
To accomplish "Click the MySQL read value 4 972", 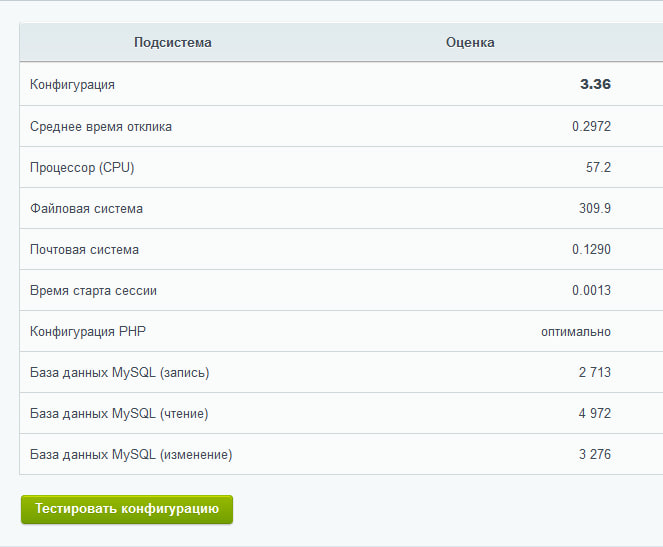I will click(594, 414).
